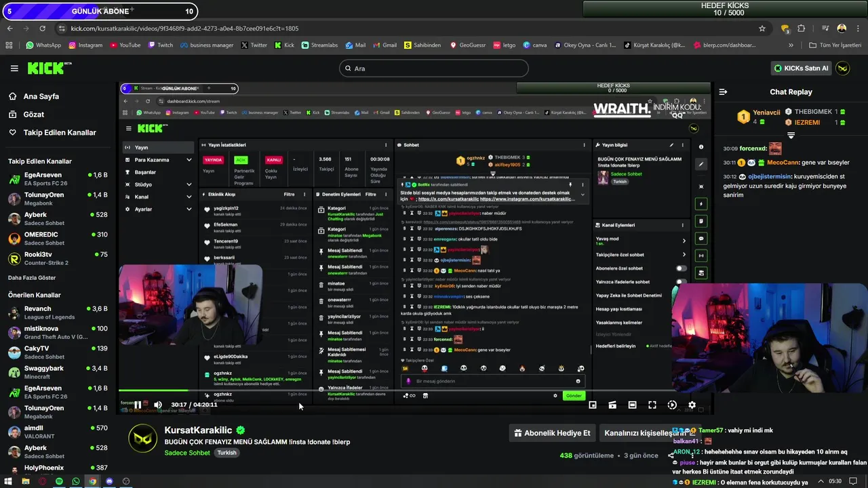Open Gözat in the sidebar
This screenshot has height=488, width=868.
[33, 115]
